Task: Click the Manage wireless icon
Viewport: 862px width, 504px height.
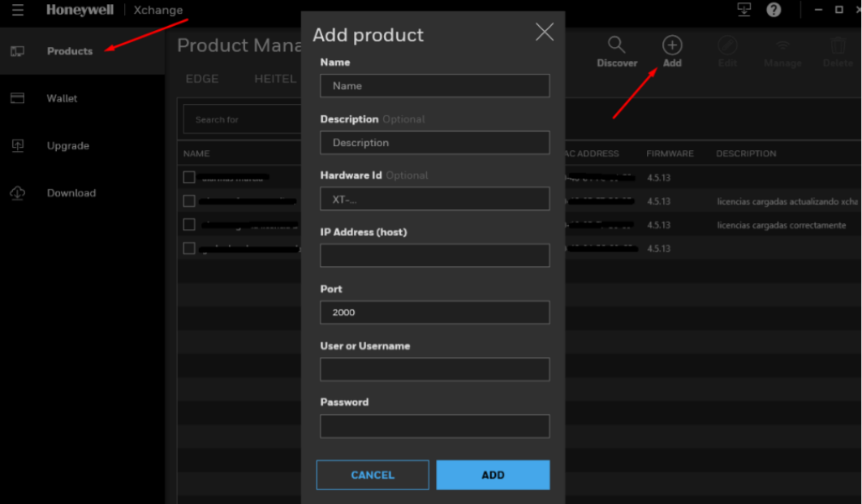Action: click(782, 45)
